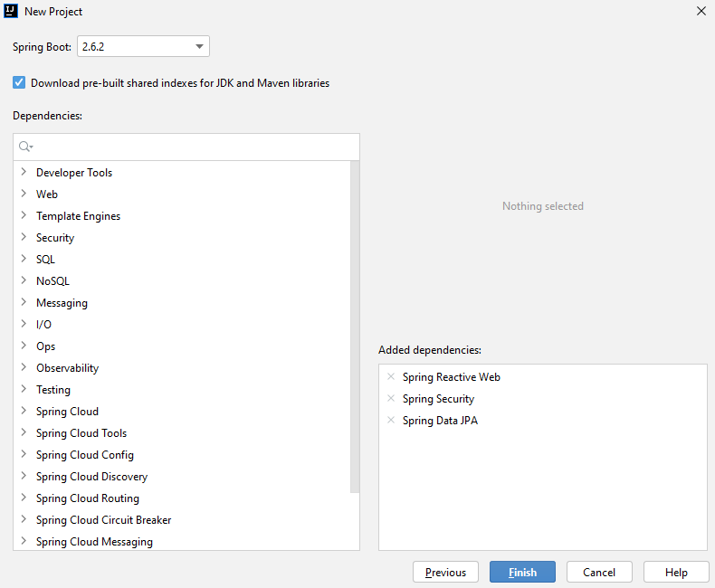Screen dimensions: 715x588
Task: Click the dependencies list vertical scrollbar
Action: click(x=355, y=326)
